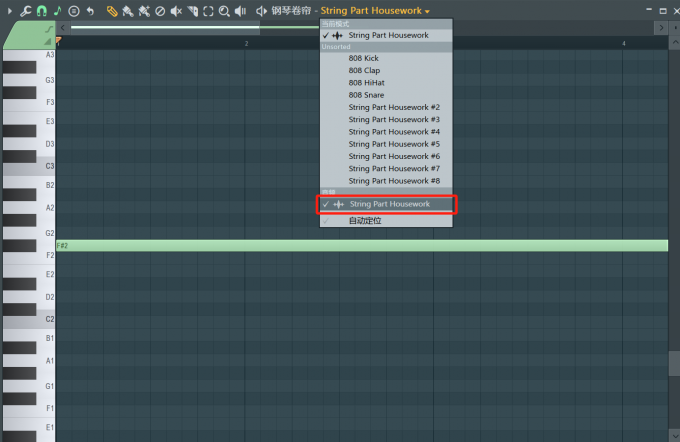Select checked String Part Housework under 当前模式
The width and height of the screenshot is (680, 442).
386,36
